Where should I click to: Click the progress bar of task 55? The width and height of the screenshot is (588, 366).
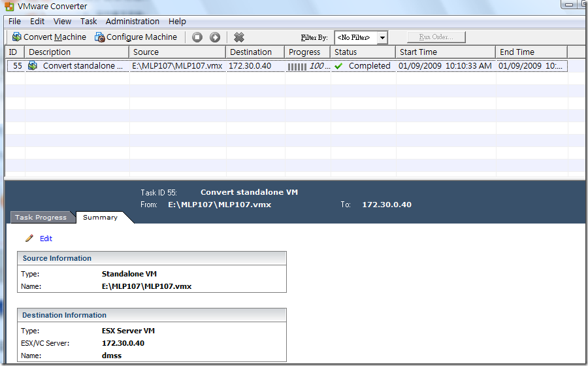pos(297,67)
